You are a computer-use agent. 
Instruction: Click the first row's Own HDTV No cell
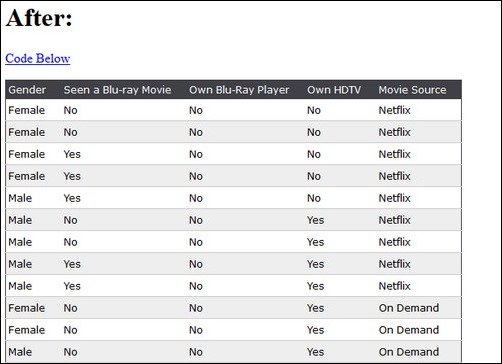pyautogui.click(x=314, y=110)
